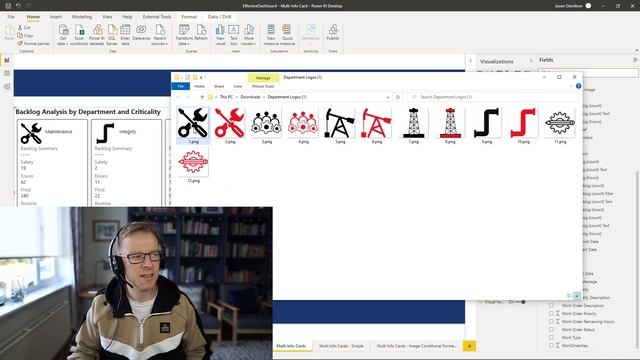Go up one folder in Explorer
The image size is (640, 360).
tap(202, 97)
